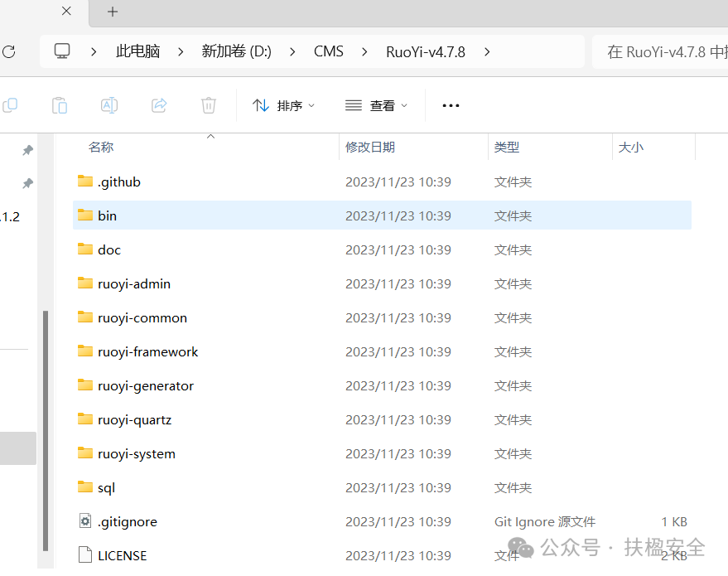Sort by 修改日期 column header
728x576 pixels.
370,148
